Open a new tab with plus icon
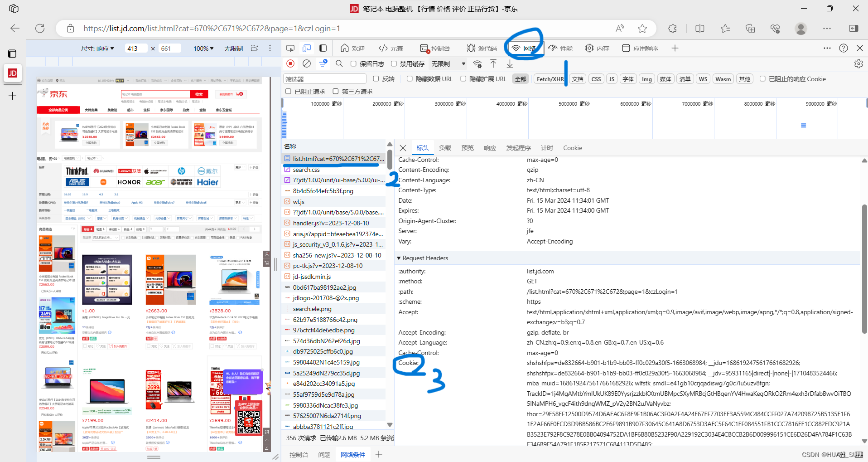This screenshot has height=462, width=868. tap(13, 96)
